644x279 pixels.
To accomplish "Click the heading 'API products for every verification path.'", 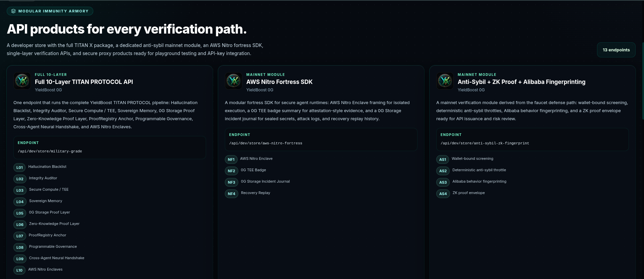I will (127, 29).
